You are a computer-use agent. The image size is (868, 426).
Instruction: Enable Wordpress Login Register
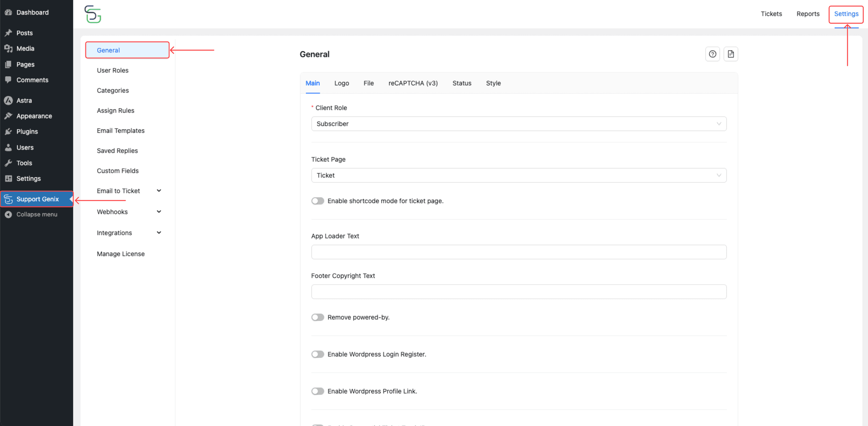[x=318, y=354]
